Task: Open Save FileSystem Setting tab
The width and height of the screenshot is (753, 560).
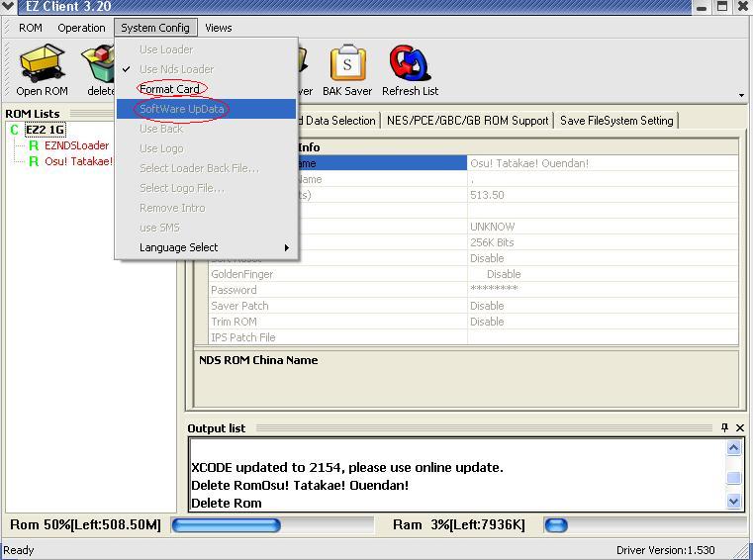Action: 616,121
